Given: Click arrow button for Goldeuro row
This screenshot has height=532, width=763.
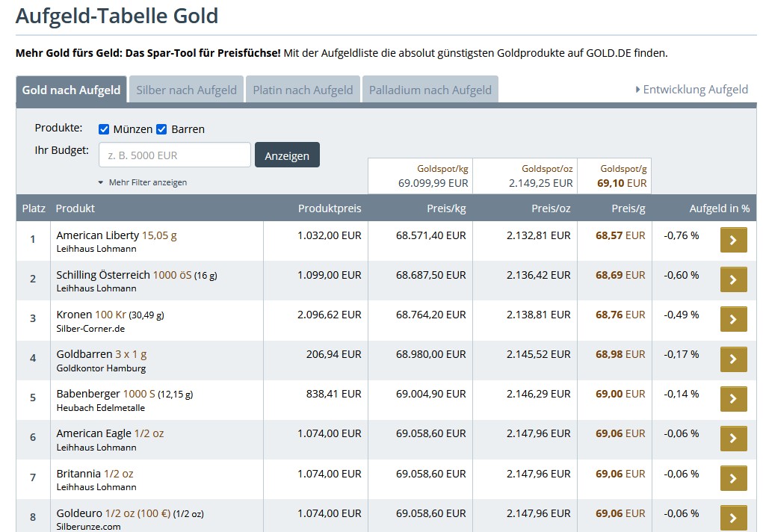Looking at the screenshot, I should click(x=733, y=518).
